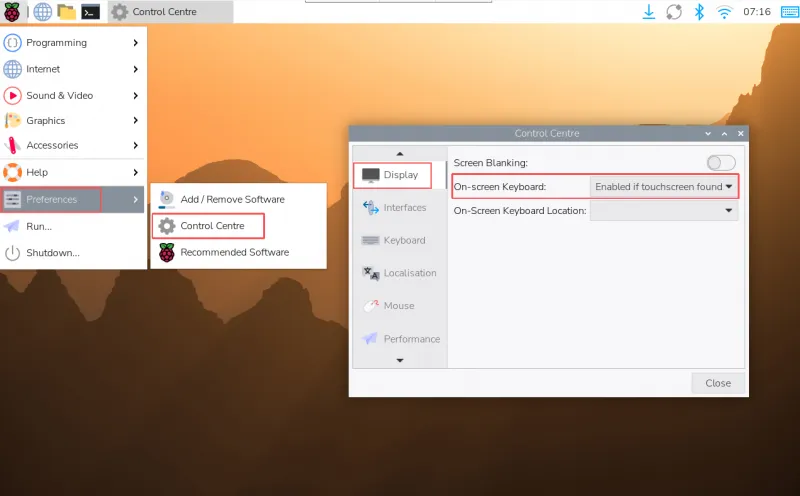Open the file manager folder icon

click(x=66, y=12)
